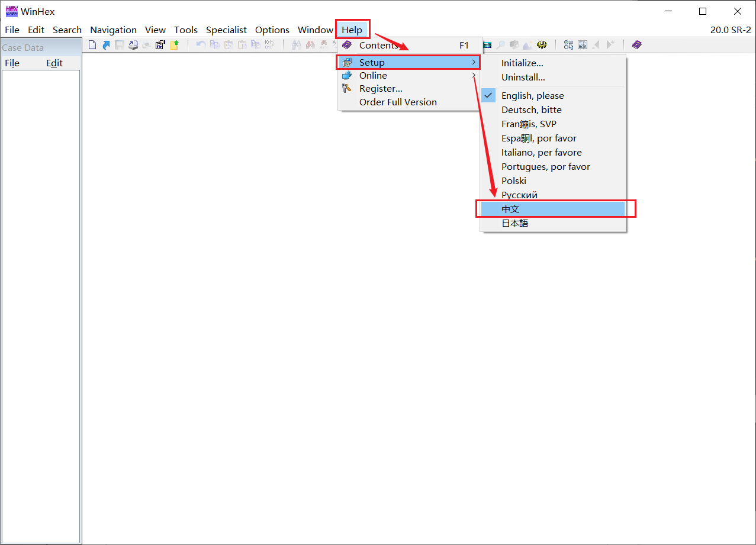Open the Search menu
The image size is (756, 545).
point(67,30)
